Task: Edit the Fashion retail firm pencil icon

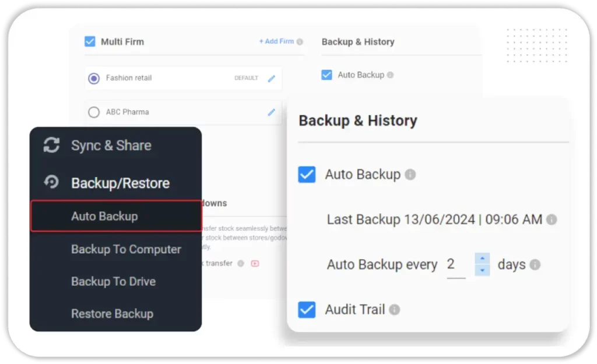Action: pyautogui.click(x=271, y=79)
